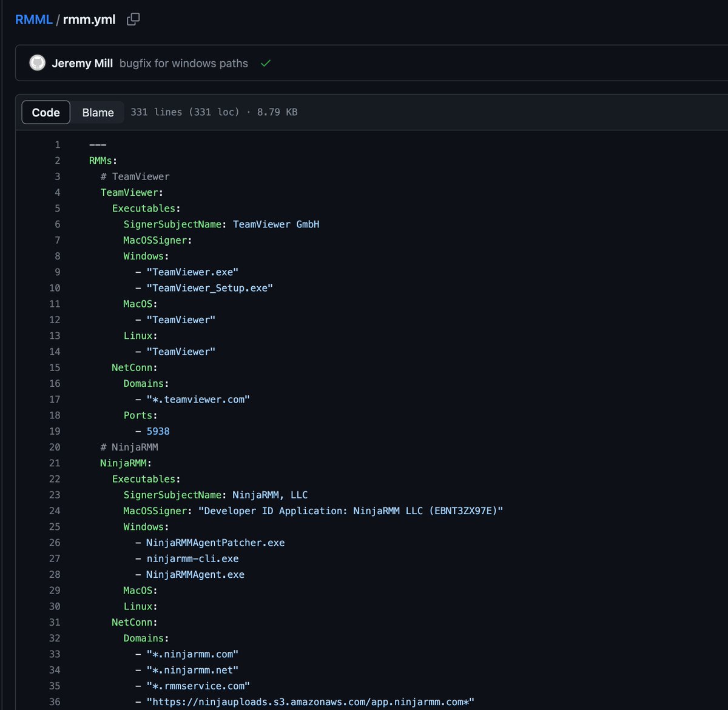Click the "*.rmmservice.com" domain string
Image resolution: width=728 pixels, height=710 pixels.
(198, 686)
